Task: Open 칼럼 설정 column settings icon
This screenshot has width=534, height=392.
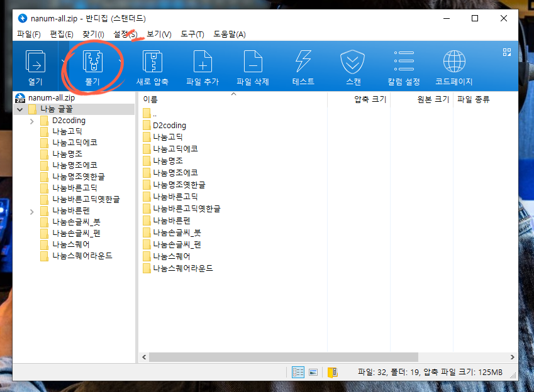Action: (404, 61)
